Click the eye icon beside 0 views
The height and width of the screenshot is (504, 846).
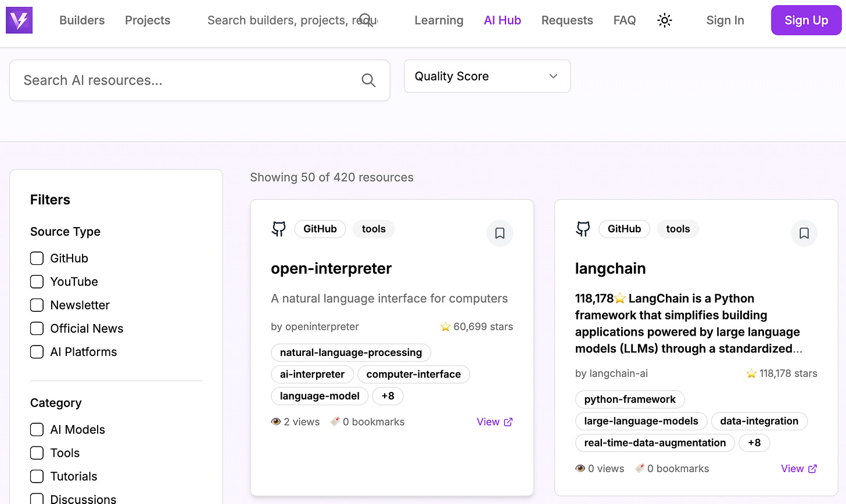coord(580,469)
